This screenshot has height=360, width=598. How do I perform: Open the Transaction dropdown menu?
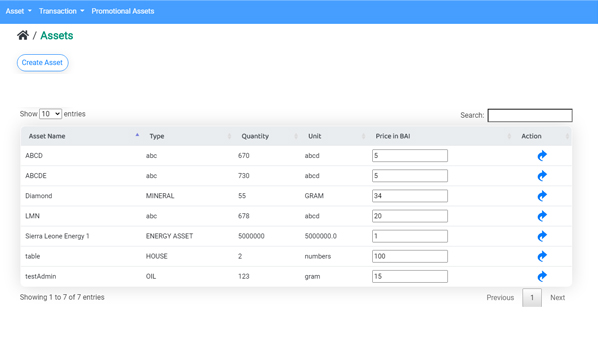(61, 11)
